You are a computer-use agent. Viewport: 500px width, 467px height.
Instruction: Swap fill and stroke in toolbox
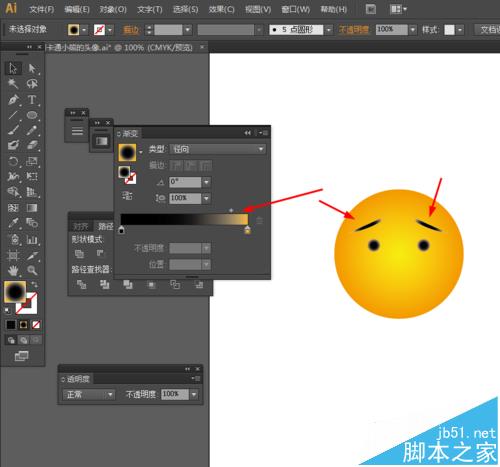click(34, 284)
